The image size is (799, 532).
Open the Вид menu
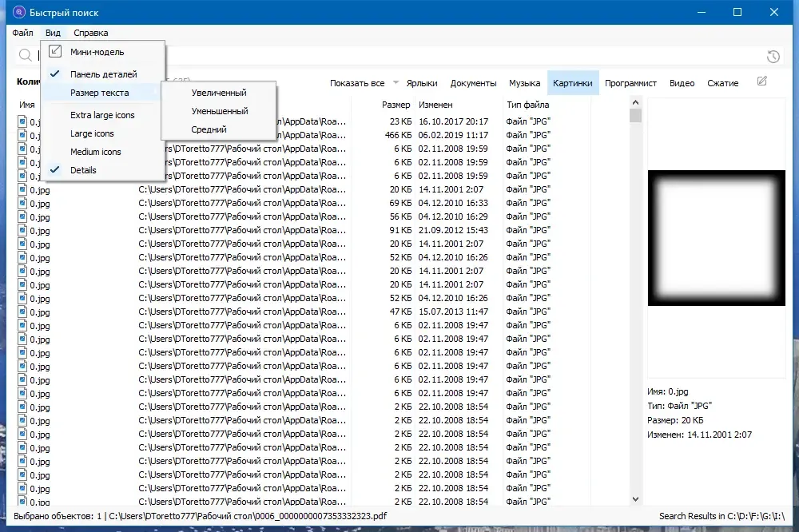[53, 33]
